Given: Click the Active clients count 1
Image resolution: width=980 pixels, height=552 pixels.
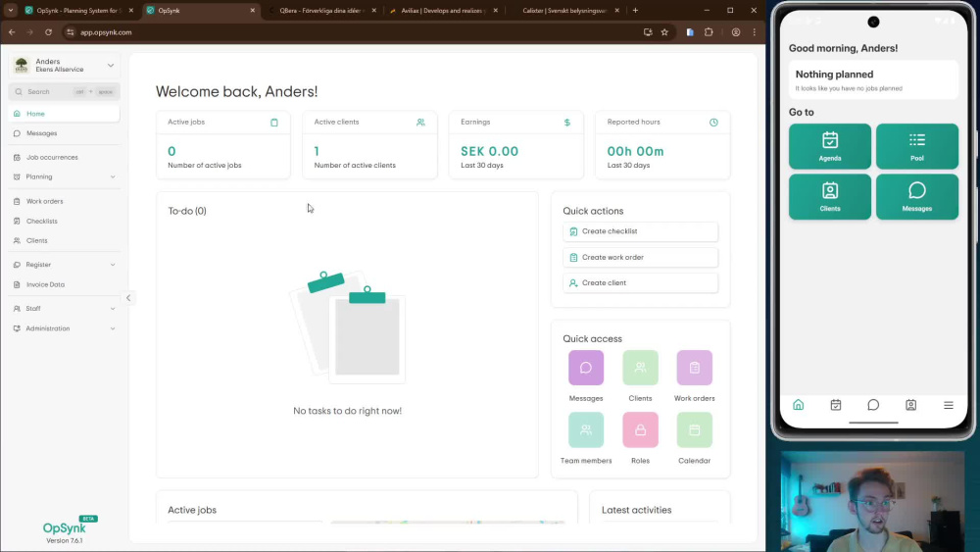Looking at the screenshot, I should pyautogui.click(x=317, y=151).
